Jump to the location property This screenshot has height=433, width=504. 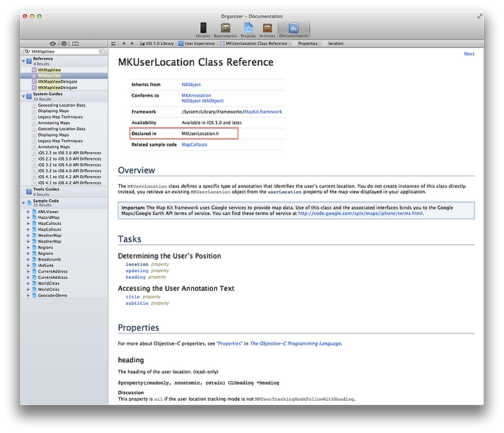pos(137,264)
